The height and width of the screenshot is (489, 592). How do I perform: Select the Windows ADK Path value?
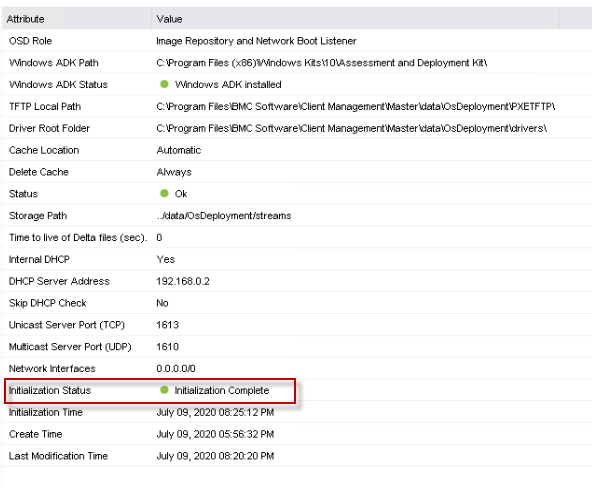[x=321, y=63]
